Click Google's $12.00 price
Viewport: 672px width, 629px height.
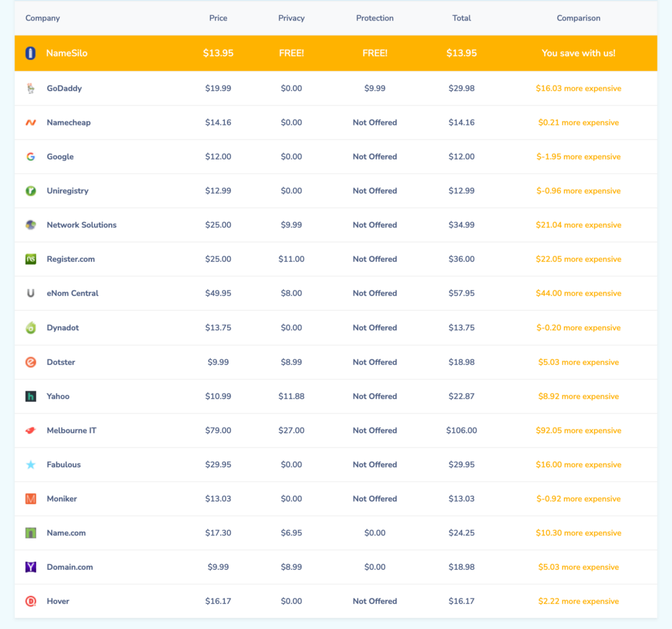(x=218, y=156)
